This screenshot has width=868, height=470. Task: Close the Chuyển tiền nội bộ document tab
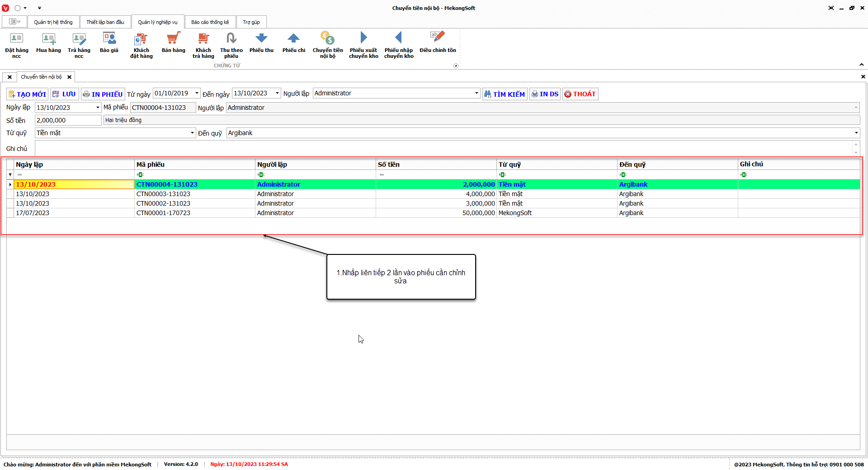click(x=69, y=77)
